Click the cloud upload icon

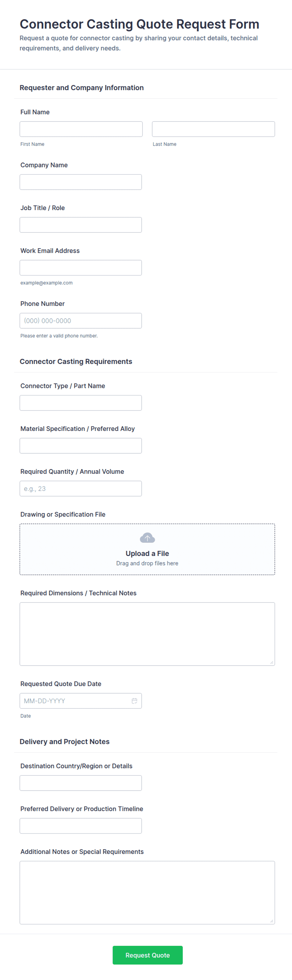147,538
